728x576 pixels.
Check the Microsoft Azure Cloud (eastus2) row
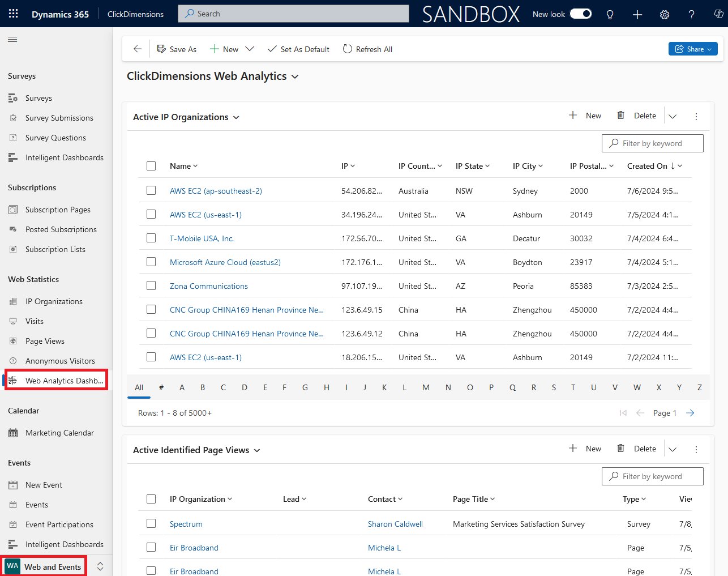click(151, 262)
